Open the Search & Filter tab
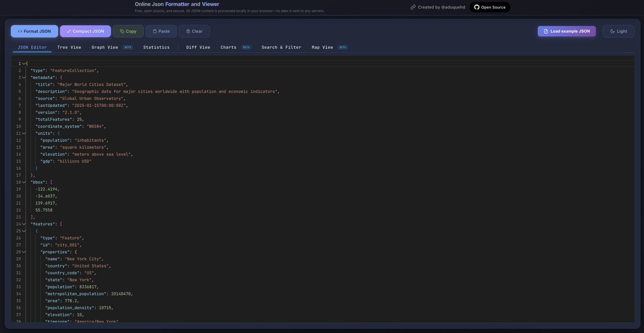Viewport: 644px width, 333px height. click(281, 47)
